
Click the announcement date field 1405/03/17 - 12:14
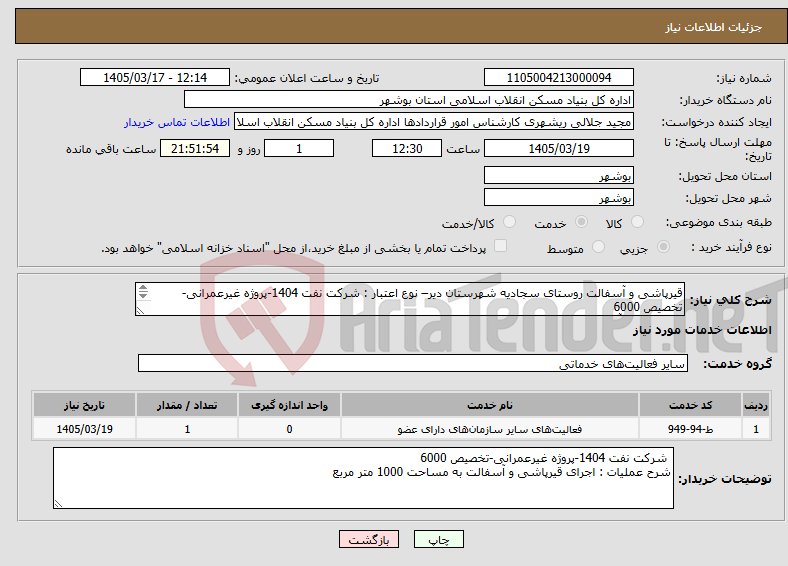point(155,77)
